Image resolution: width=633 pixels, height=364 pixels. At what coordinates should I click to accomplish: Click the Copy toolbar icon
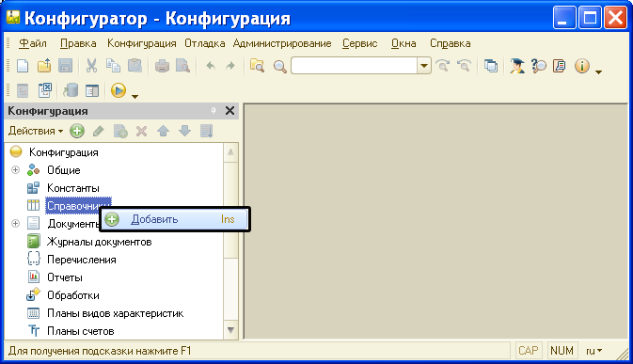click(114, 66)
